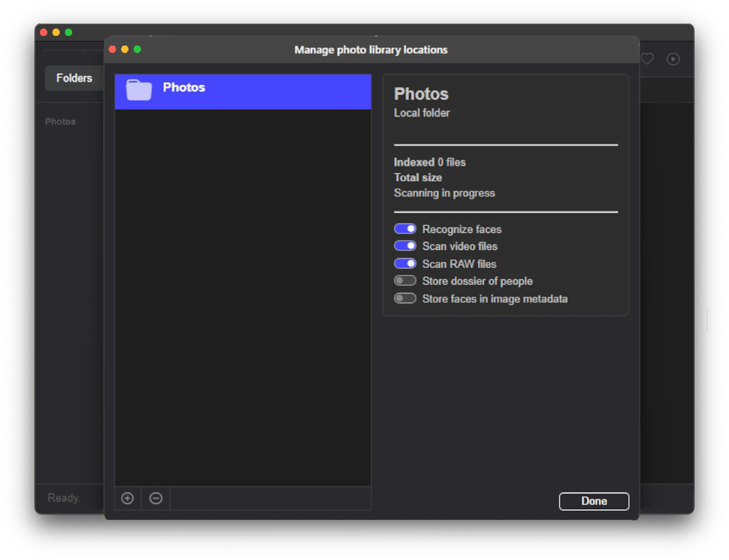This screenshot has height=560, width=729.
Task: Click the add location plus icon
Action: (127, 498)
